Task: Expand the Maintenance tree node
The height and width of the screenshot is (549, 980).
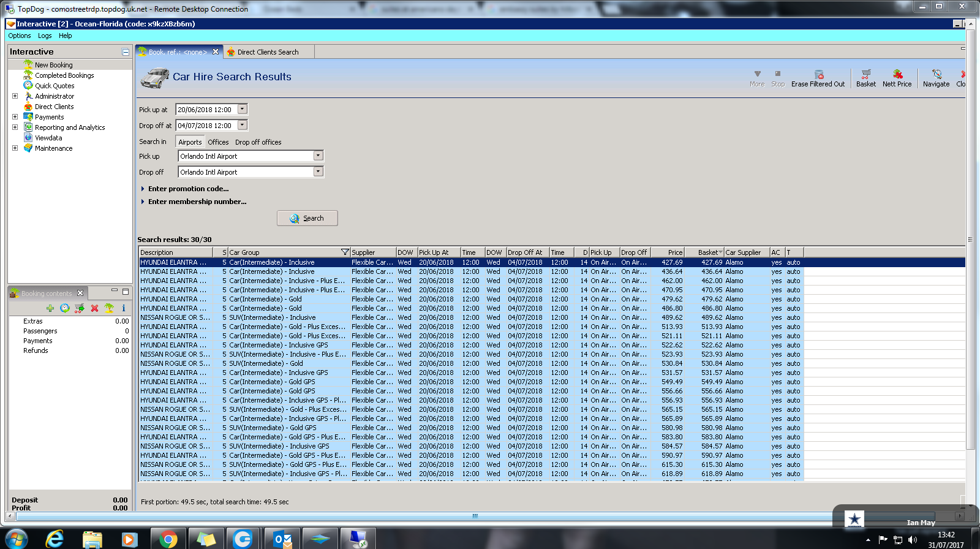Action: (15, 148)
